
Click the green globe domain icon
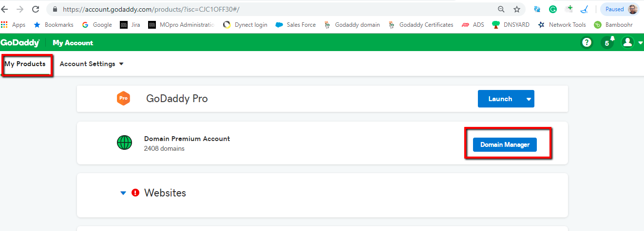click(x=125, y=142)
